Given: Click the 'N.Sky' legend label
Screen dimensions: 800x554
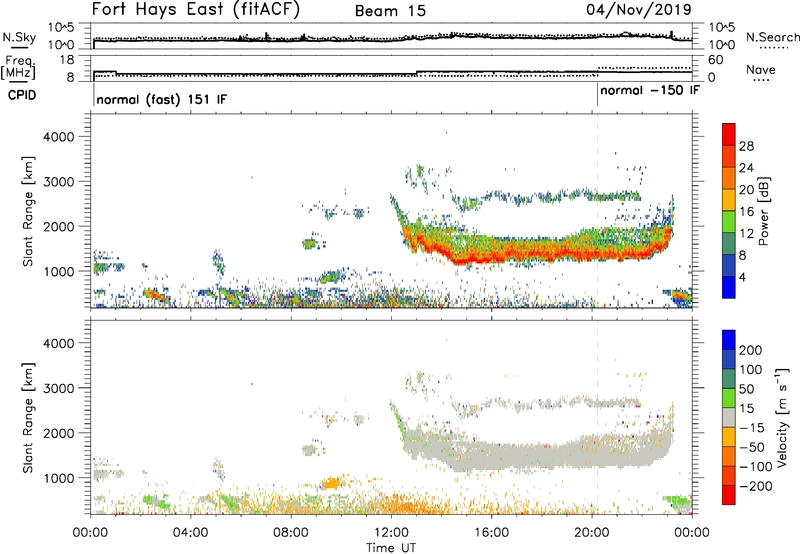Looking at the screenshot, I should tap(19, 37).
